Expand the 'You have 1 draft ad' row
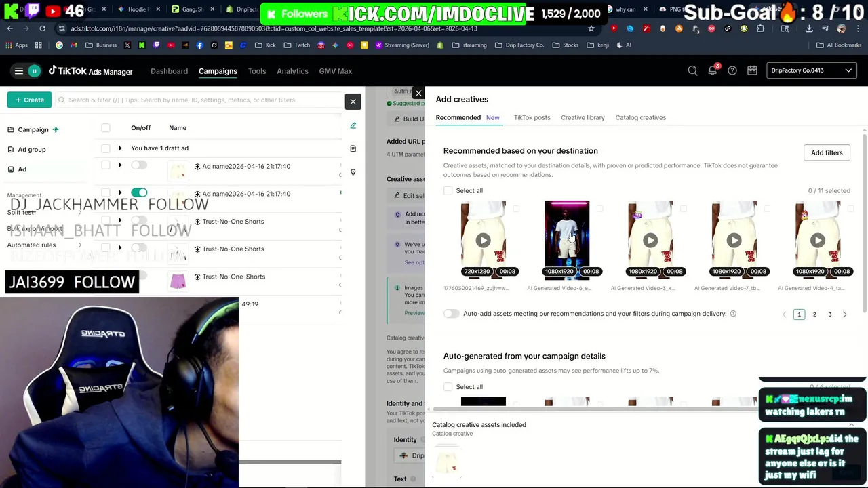 click(120, 148)
